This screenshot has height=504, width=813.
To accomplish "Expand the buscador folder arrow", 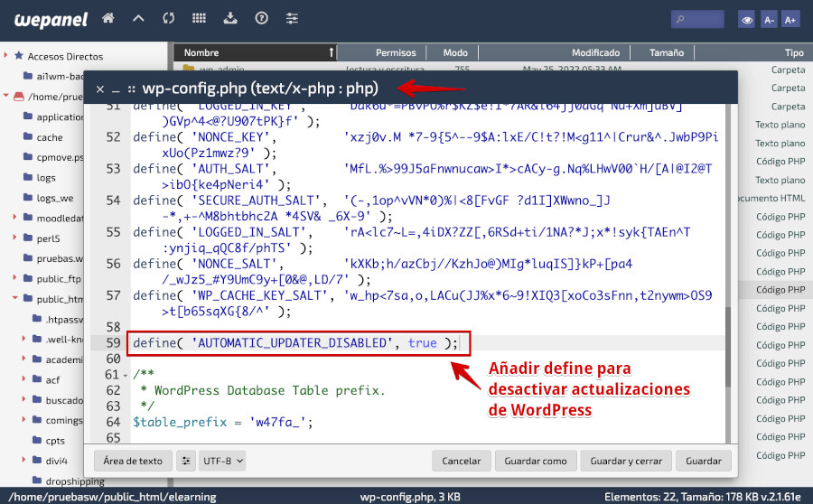I will [23, 398].
